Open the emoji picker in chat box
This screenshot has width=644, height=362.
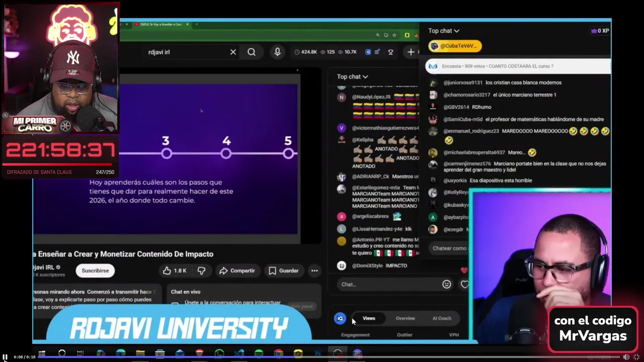(446, 284)
